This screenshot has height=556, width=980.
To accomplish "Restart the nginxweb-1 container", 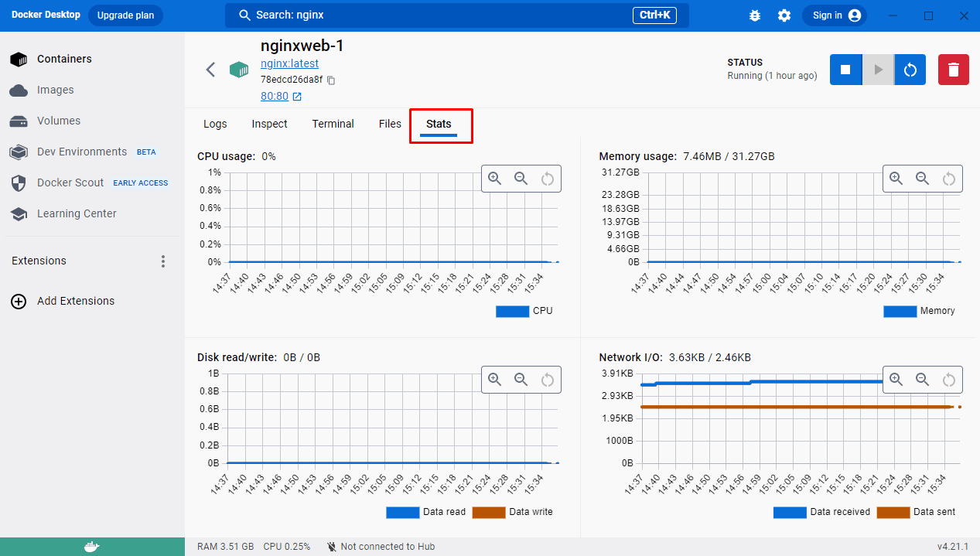I will coord(910,70).
